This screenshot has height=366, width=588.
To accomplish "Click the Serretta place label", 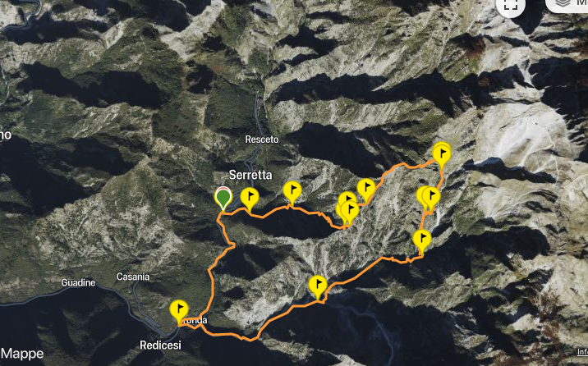I will click(x=250, y=175).
